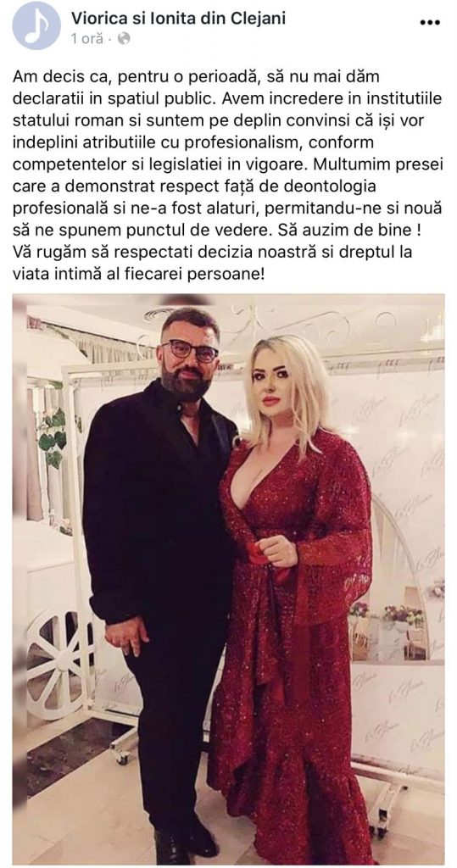Open the post's three-dots options menu

tap(429, 23)
